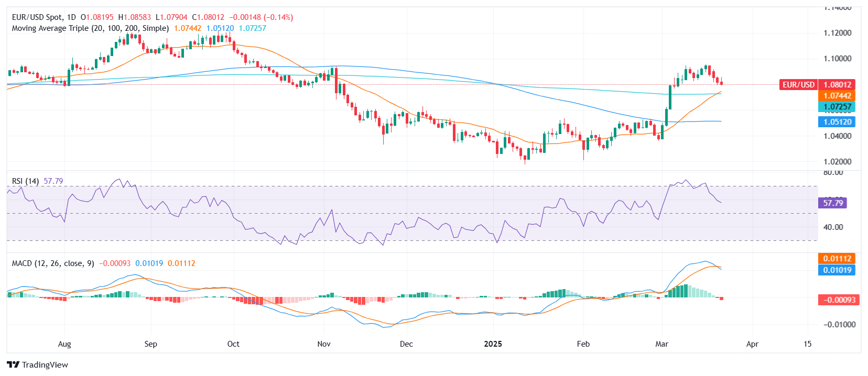Image resolution: width=868 pixels, height=376 pixels.
Task: Open the Moving Average Triple legend
Action: point(90,28)
